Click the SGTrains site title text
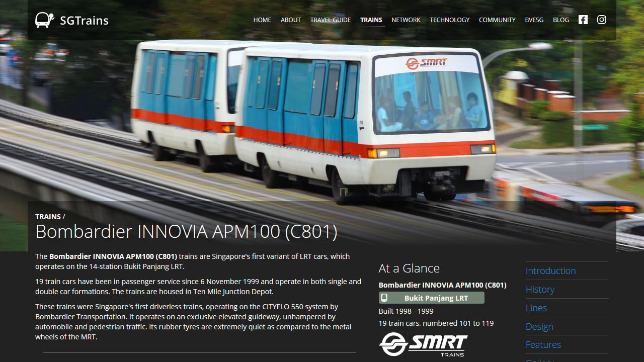The height and width of the screenshot is (362, 644). [84, 21]
